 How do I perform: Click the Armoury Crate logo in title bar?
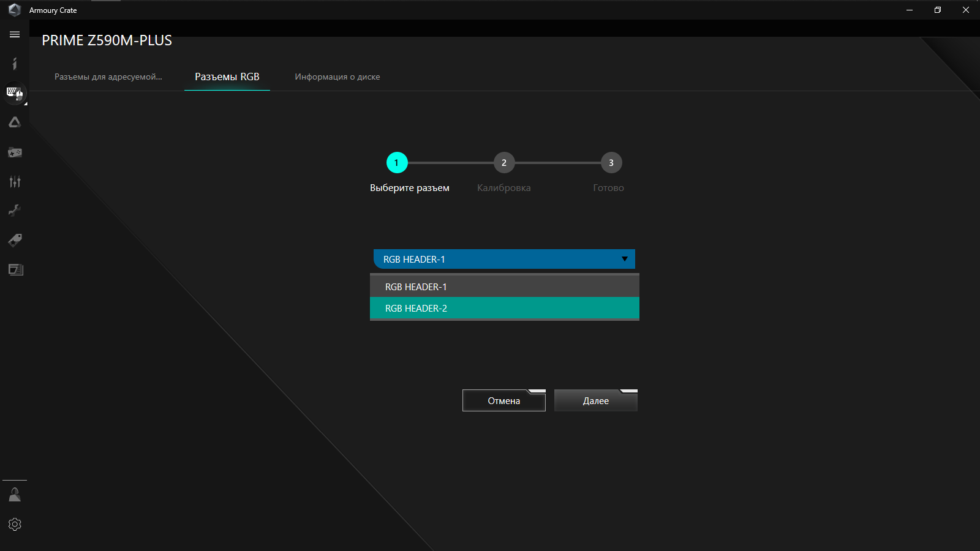[x=15, y=10]
